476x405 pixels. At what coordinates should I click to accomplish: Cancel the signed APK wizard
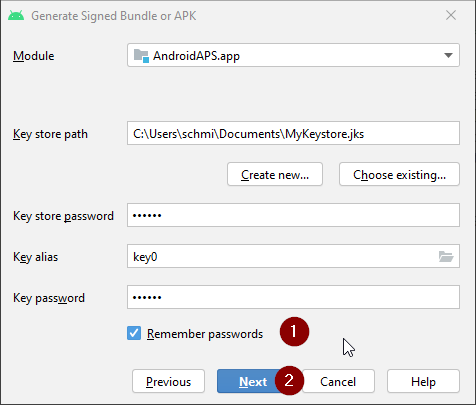(338, 381)
